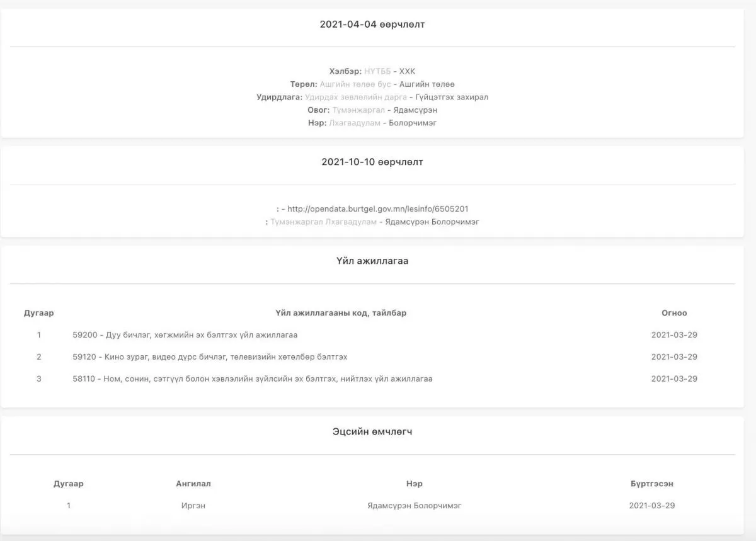Click the date in the 59200 row
This screenshot has height=541, width=756.
[x=674, y=335]
